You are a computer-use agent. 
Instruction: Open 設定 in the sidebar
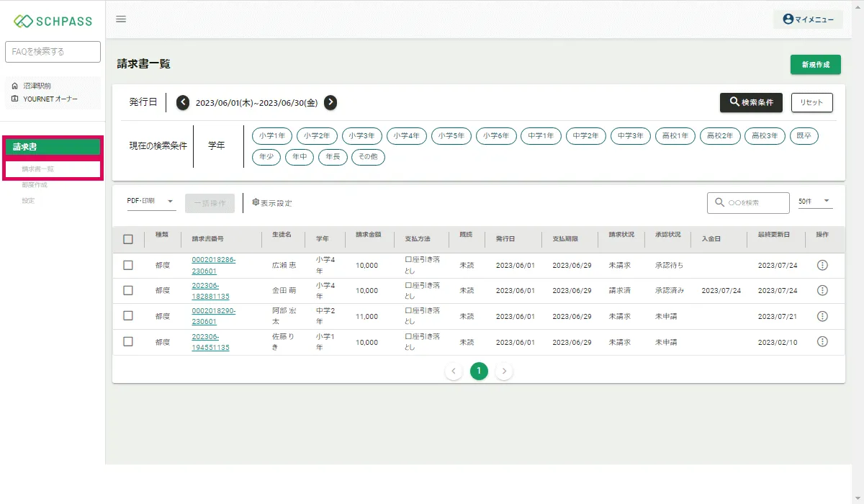pyautogui.click(x=28, y=201)
